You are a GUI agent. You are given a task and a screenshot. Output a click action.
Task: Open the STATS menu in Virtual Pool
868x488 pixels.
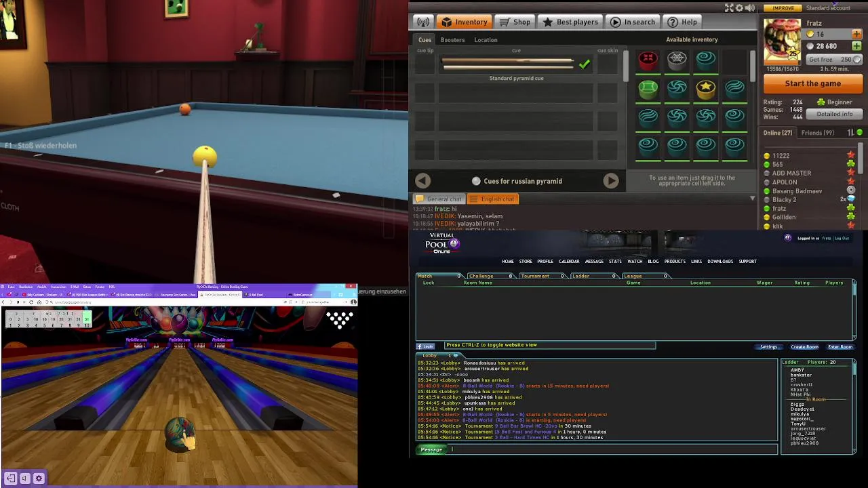click(x=615, y=261)
